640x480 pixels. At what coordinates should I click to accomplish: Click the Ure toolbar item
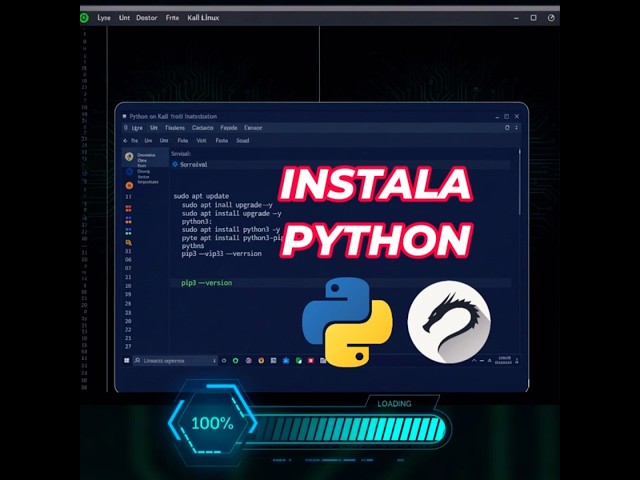148,140
